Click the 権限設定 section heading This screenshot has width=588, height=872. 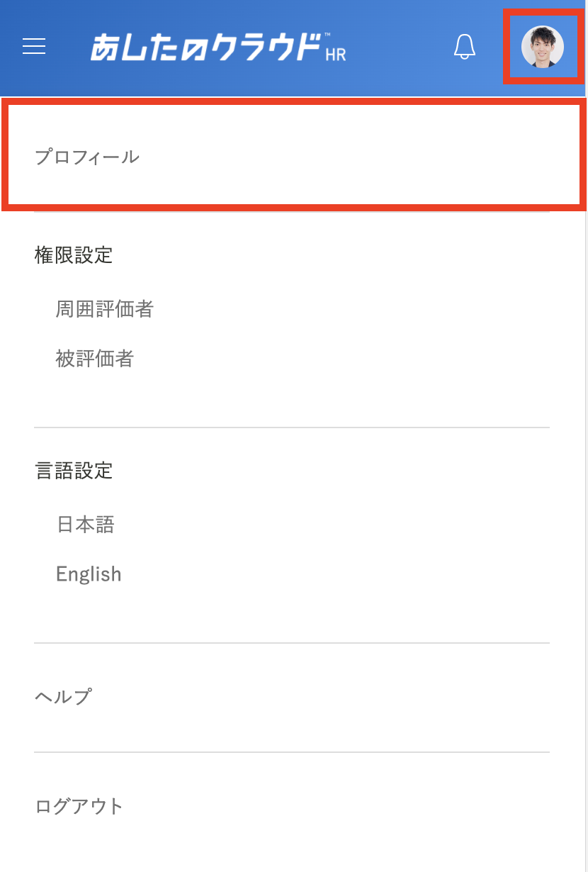pos(74,255)
